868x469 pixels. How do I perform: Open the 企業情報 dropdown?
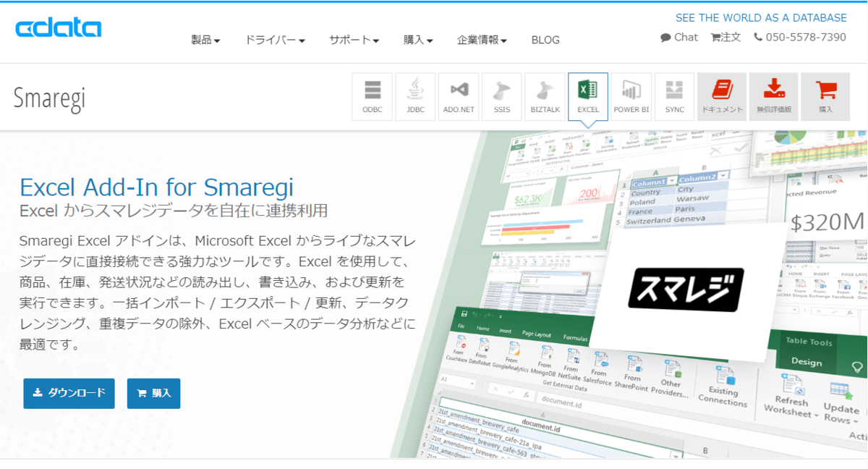click(x=482, y=40)
